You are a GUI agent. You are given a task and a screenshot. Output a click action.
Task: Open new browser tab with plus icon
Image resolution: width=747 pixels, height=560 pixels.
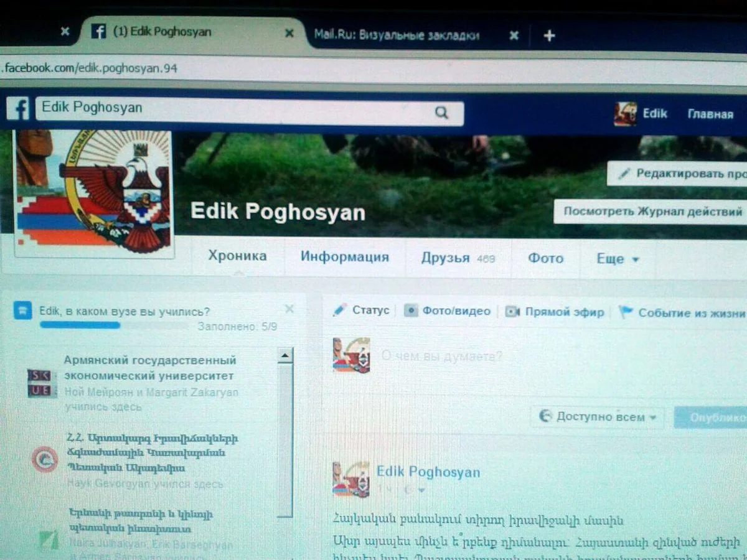coord(549,35)
